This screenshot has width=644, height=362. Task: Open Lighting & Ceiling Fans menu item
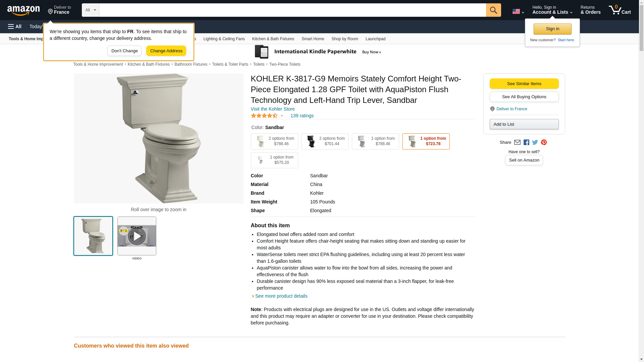[x=224, y=39]
